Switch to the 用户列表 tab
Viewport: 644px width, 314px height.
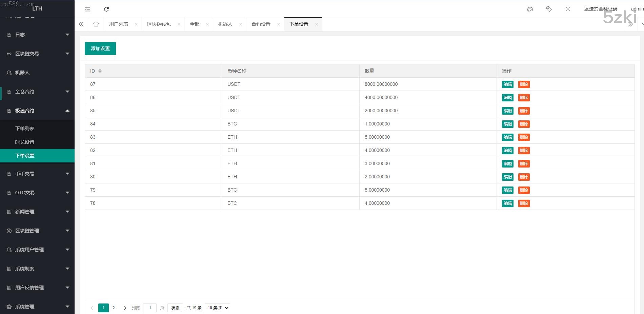[119, 24]
